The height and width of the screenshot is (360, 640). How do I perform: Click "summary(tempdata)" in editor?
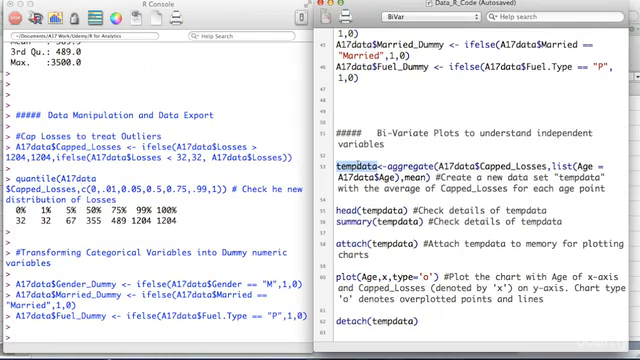[379, 222]
